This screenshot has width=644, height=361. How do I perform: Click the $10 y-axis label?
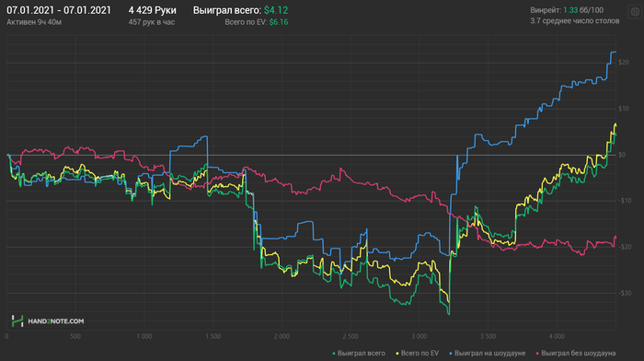[x=624, y=109]
